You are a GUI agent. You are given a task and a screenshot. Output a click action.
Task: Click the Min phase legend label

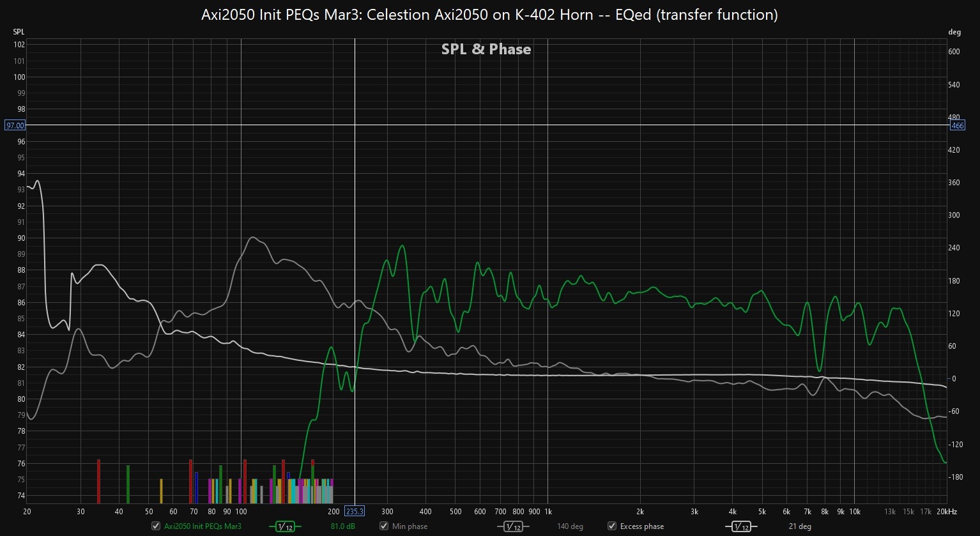pyautogui.click(x=410, y=526)
